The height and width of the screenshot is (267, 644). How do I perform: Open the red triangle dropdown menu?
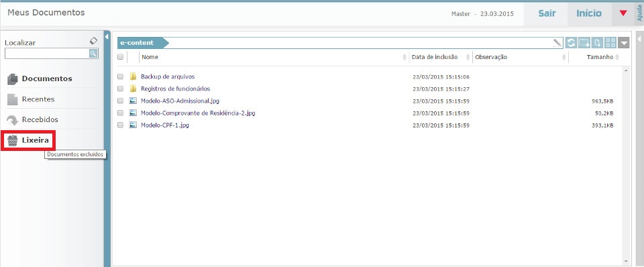623,13
